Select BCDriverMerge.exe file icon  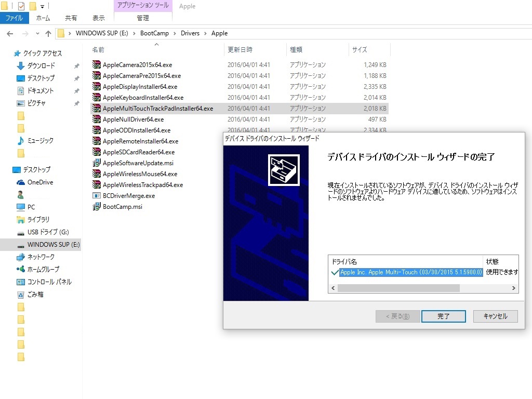click(x=97, y=195)
